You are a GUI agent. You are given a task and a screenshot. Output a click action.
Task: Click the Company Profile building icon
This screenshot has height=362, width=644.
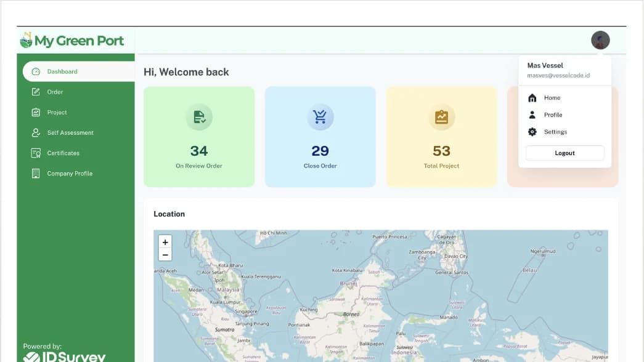pos(36,173)
